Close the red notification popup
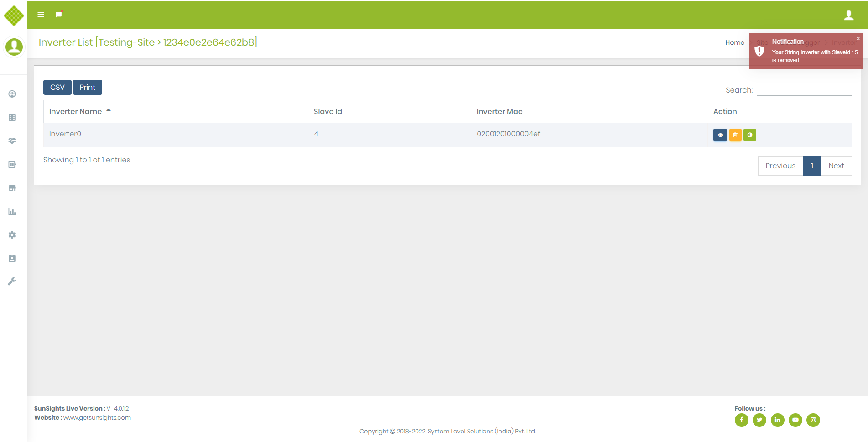 coord(858,39)
